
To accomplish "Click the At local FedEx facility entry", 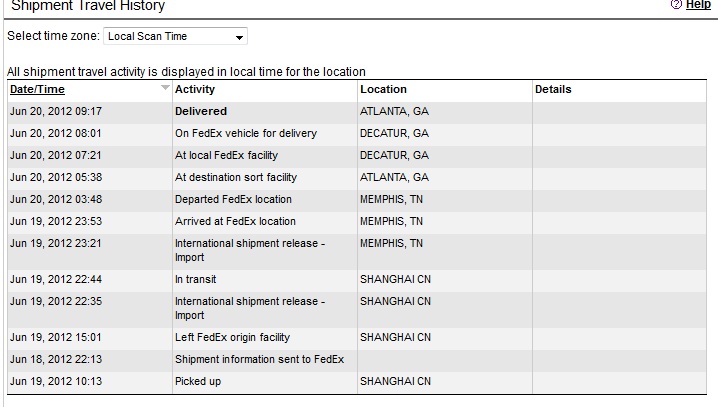I will coord(226,155).
